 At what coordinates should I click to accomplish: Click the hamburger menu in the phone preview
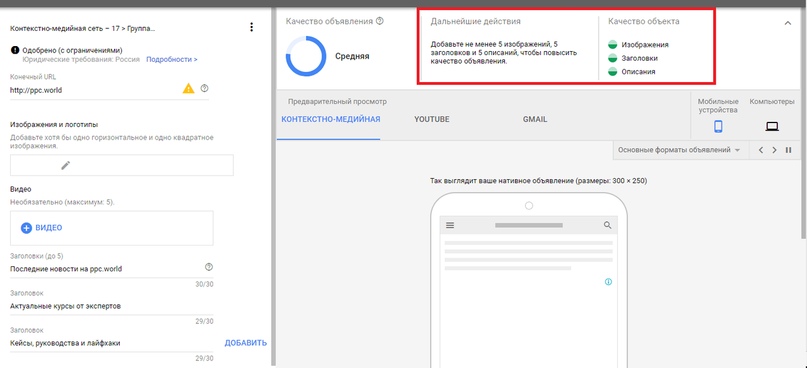pos(450,225)
